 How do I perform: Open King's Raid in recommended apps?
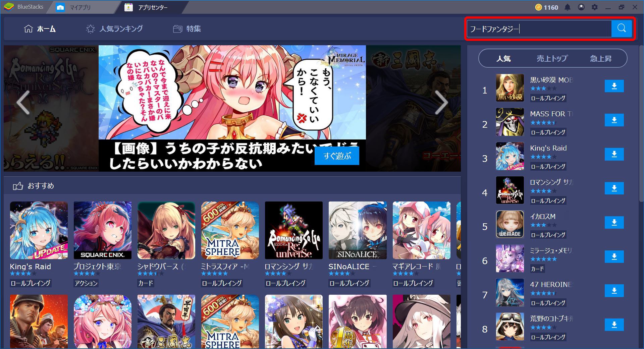[39, 230]
